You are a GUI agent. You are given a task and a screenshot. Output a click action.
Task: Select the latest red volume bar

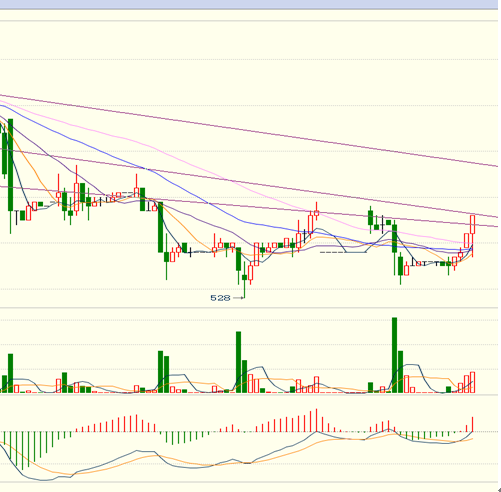(472, 382)
